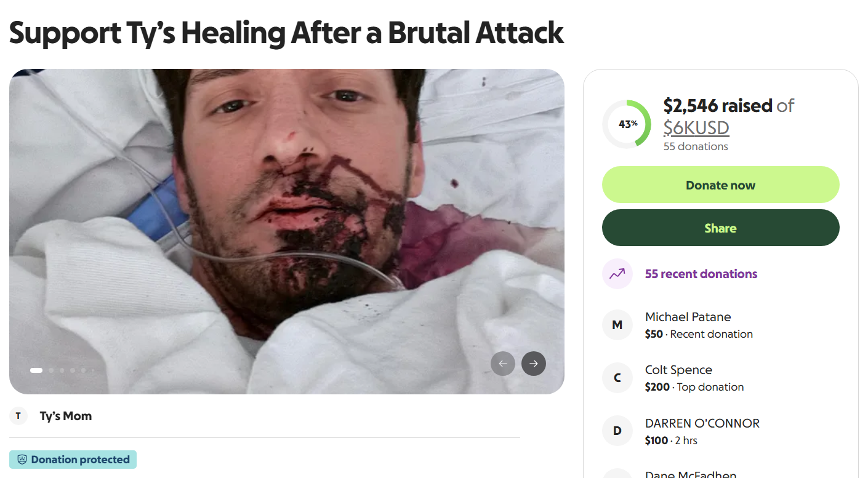Jump to the third photo indicator dot

pos(62,370)
